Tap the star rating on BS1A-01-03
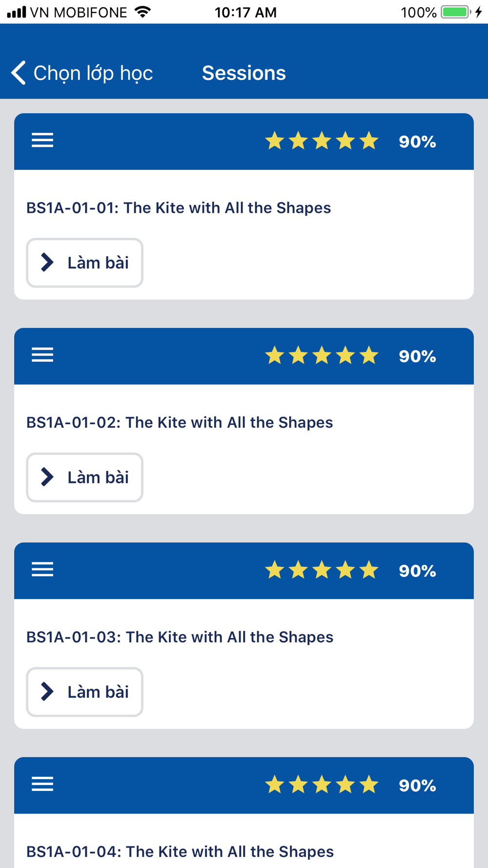The image size is (488, 868). pos(322,570)
